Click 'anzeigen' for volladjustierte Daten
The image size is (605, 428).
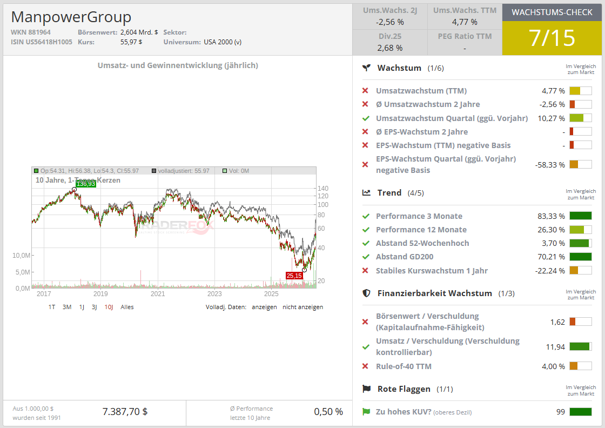(264, 307)
